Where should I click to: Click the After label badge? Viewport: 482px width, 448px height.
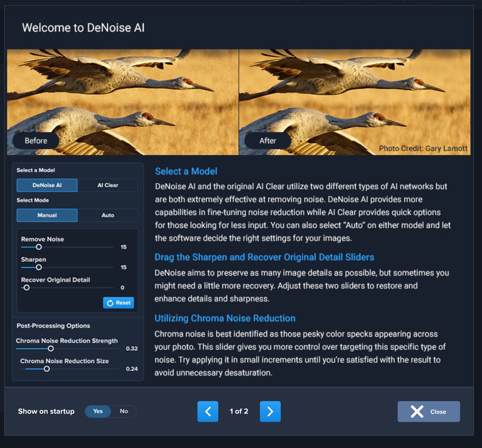click(268, 141)
